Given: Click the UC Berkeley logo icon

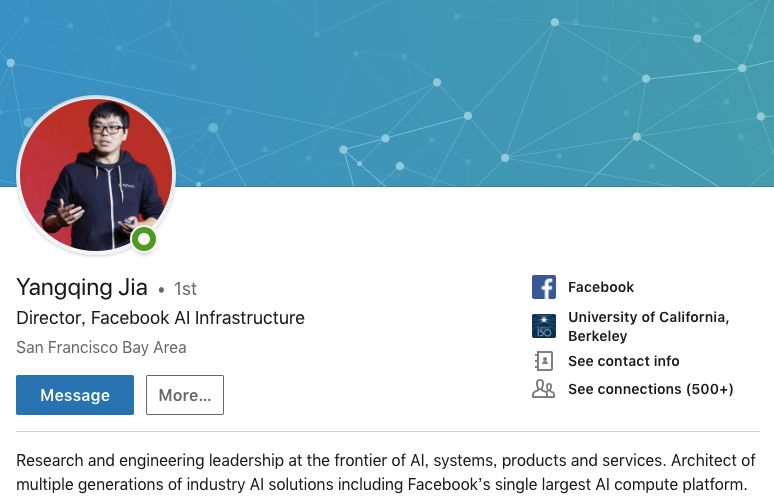Looking at the screenshot, I should click(x=544, y=327).
